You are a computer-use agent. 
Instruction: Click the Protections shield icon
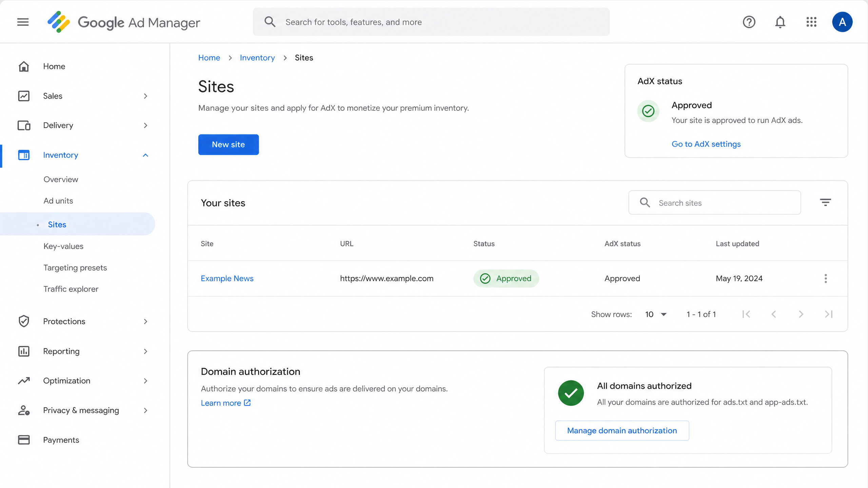(24, 321)
